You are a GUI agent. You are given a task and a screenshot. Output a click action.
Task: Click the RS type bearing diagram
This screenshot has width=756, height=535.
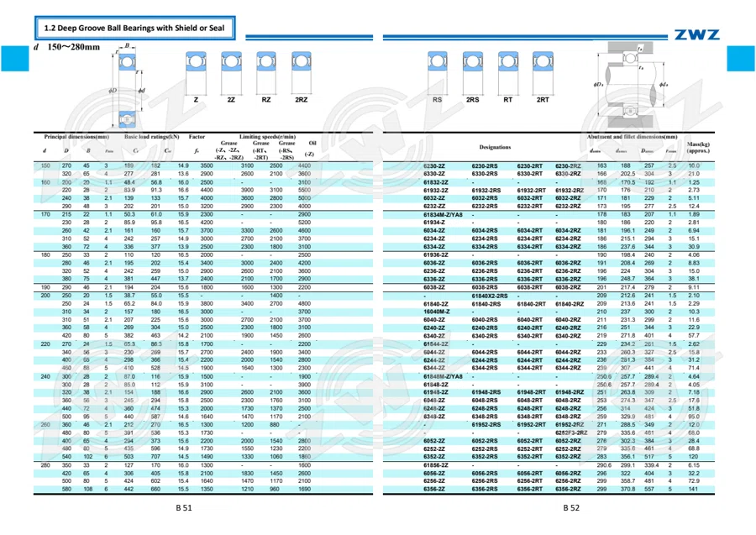pyautogui.click(x=438, y=73)
